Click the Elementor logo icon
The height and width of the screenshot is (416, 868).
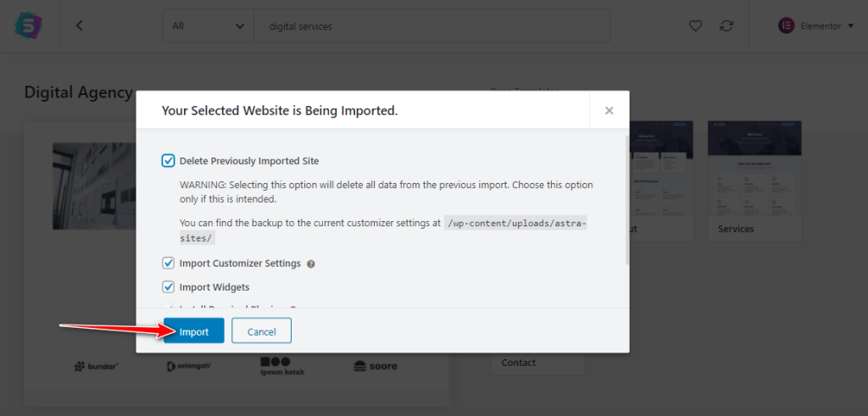[786, 26]
